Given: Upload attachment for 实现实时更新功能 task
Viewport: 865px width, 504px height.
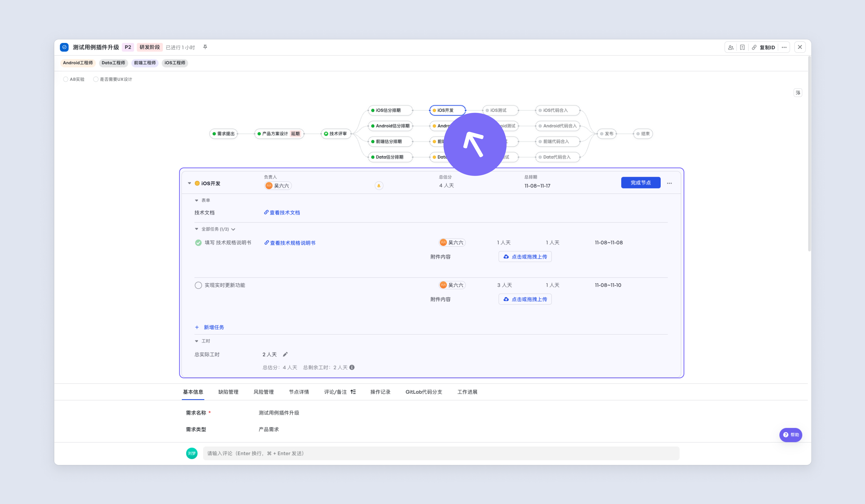Looking at the screenshot, I should (525, 299).
